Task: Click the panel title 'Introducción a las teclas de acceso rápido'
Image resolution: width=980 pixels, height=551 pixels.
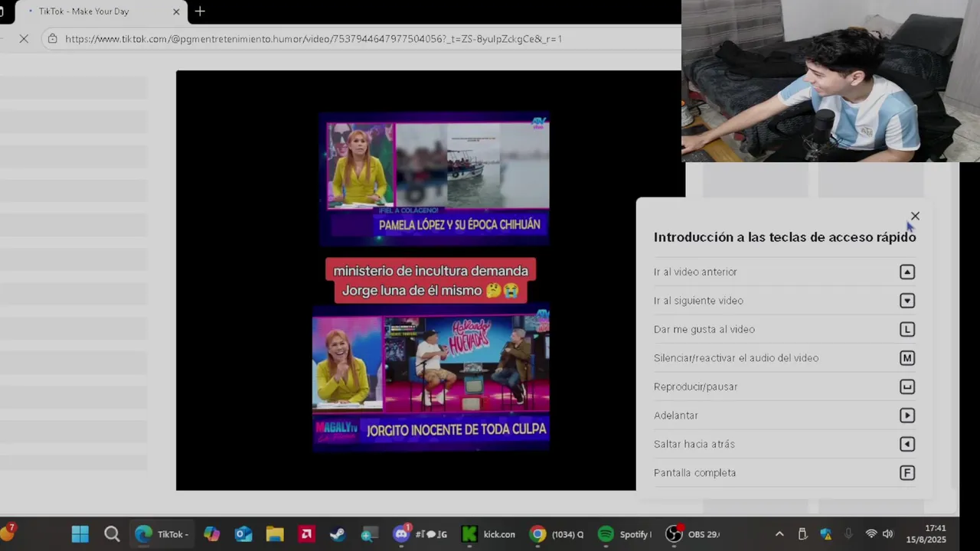Action: pos(785,237)
